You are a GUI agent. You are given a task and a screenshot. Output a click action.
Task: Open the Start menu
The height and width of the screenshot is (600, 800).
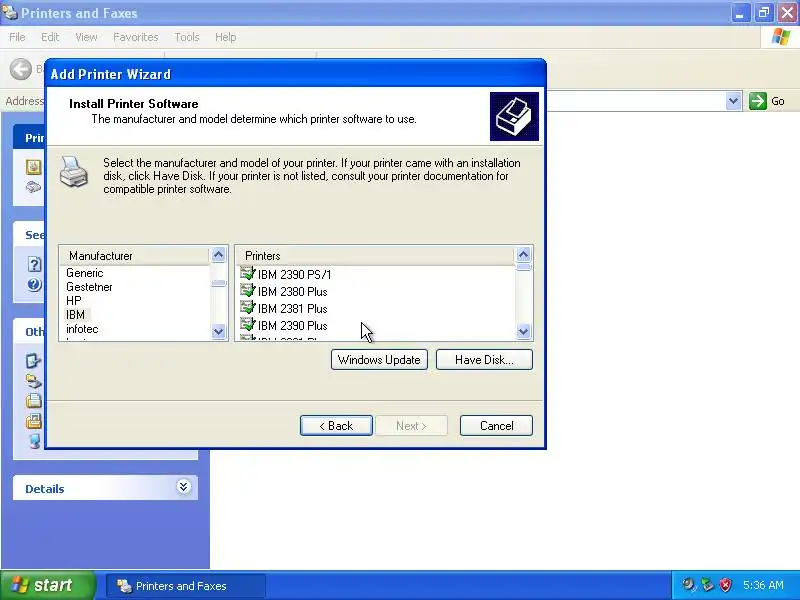pyautogui.click(x=48, y=585)
